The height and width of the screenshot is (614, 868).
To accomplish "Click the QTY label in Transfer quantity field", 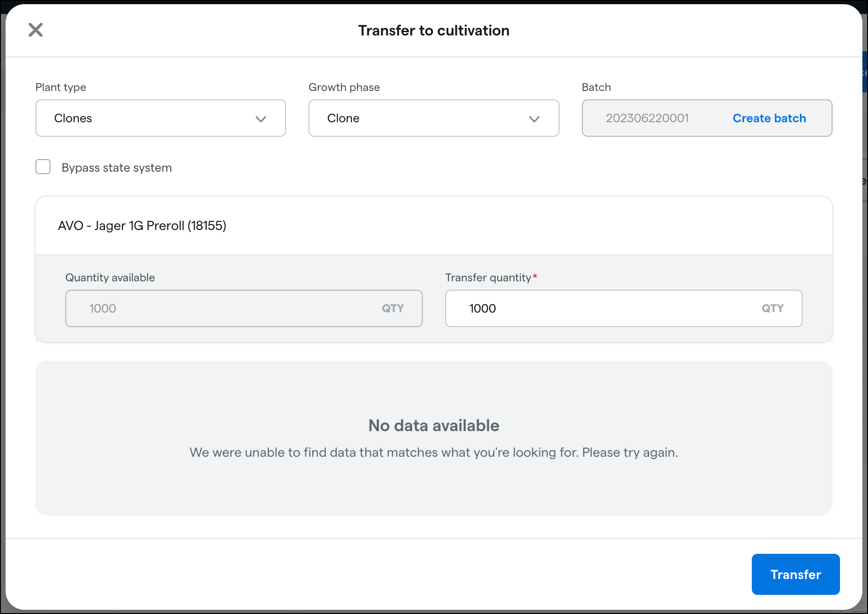I will pyautogui.click(x=773, y=308).
